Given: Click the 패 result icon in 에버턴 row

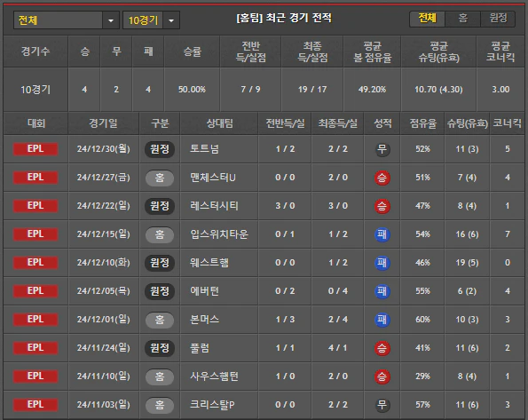Looking at the screenshot, I should (382, 291).
